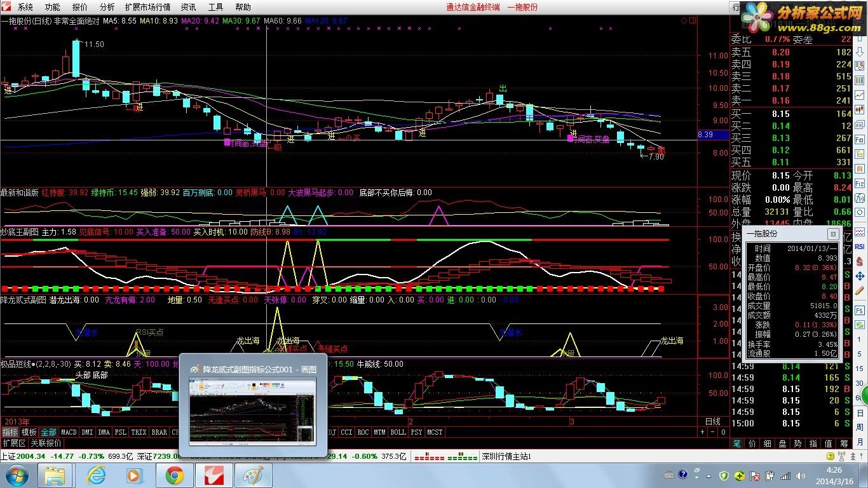Click the green refresh icon in right toolbar

[860, 325]
